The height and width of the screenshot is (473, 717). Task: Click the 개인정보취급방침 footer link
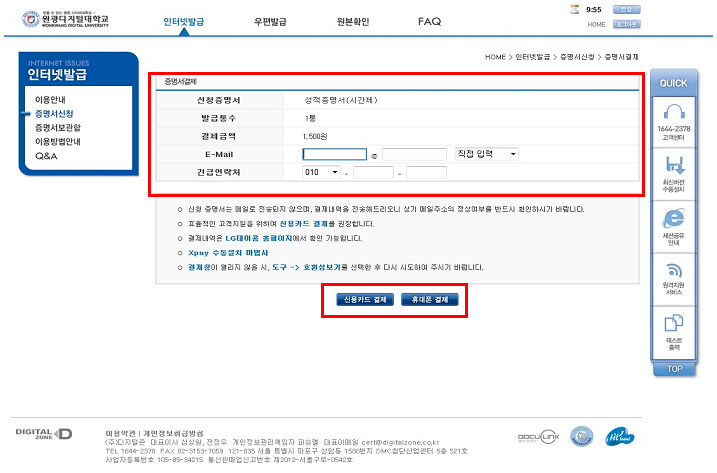click(x=173, y=433)
